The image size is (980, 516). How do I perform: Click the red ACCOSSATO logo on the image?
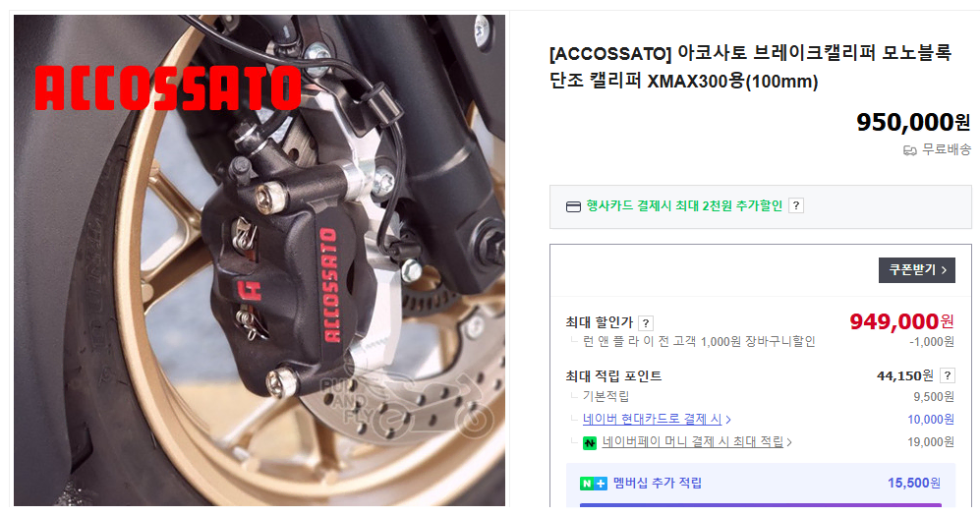pos(167,88)
